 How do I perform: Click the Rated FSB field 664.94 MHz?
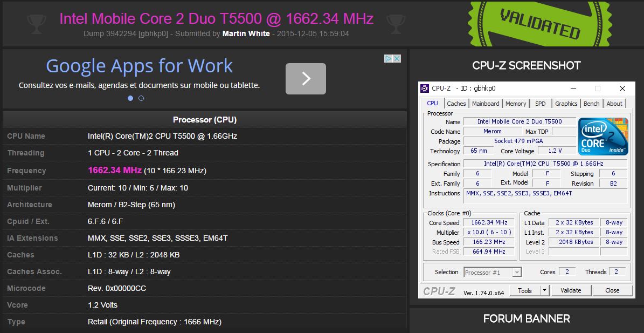click(x=489, y=251)
